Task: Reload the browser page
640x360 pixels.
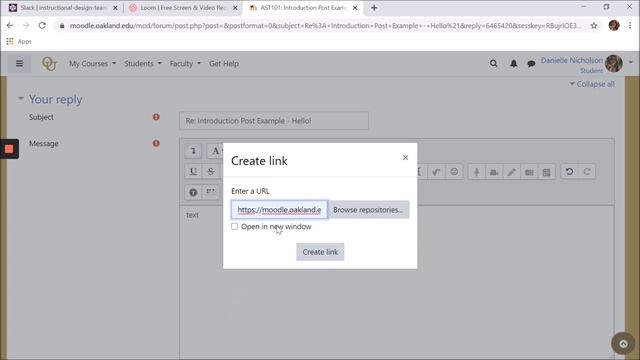Action: tap(42, 25)
